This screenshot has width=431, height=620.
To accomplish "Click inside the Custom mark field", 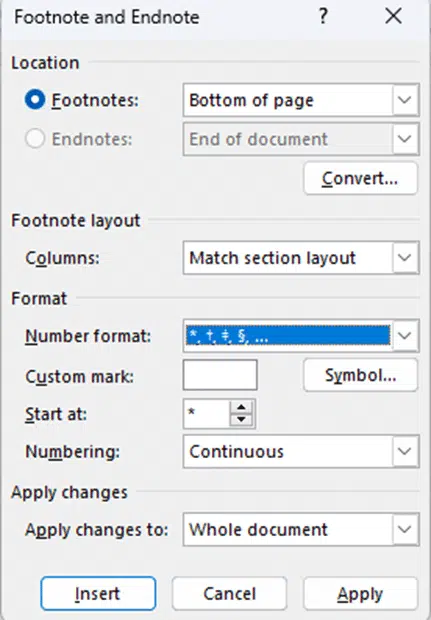I will click(x=220, y=375).
